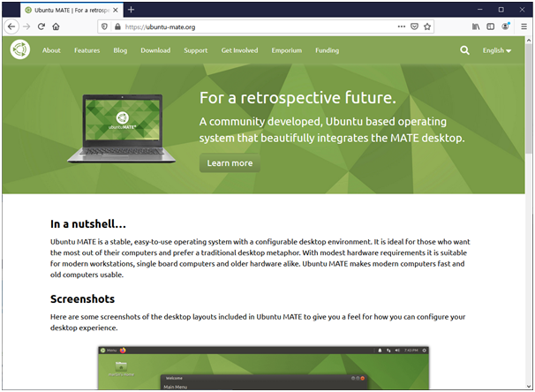The image size is (535, 392).
Task: Click the 'In a nutshell...' heading
Action: pos(88,223)
